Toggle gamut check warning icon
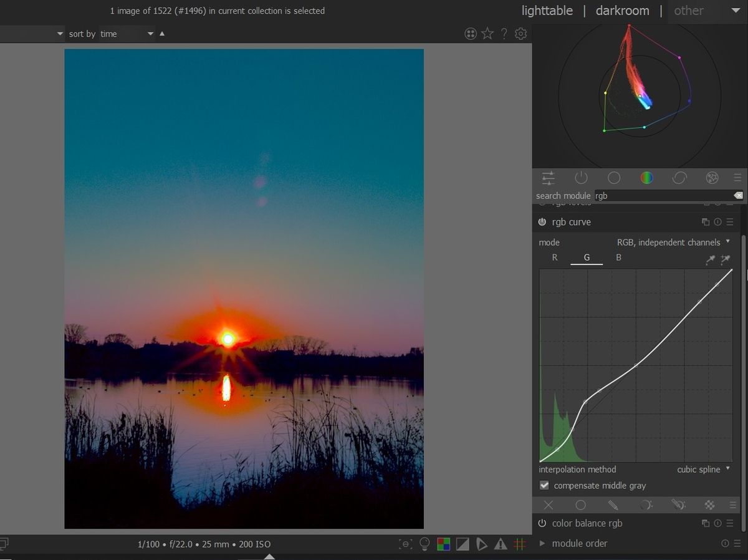The image size is (748, 560). (x=501, y=544)
